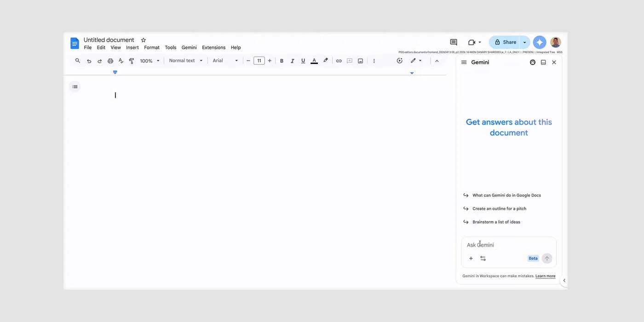
Task: Click the left indent ruler marker
Action: tap(115, 72)
